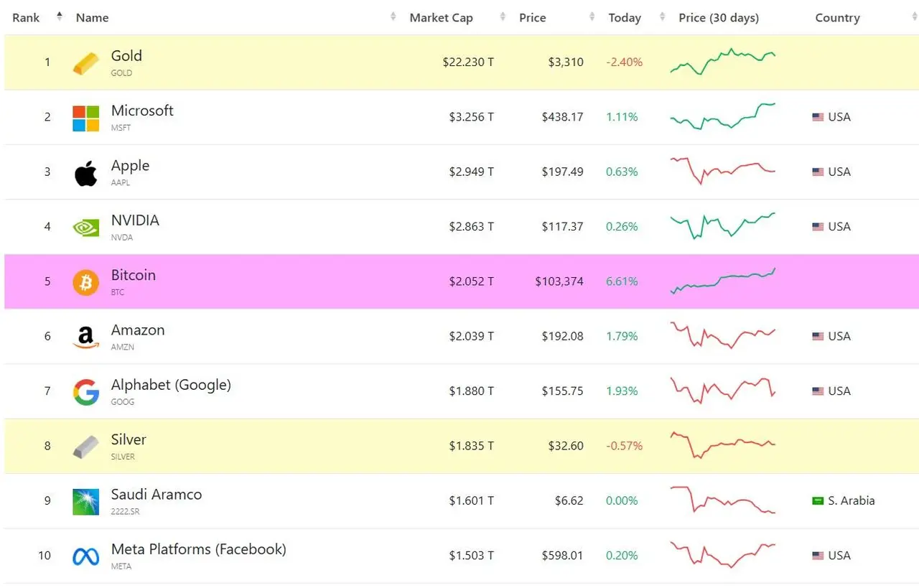Image resolution: width=919 pixels, height=588 pixels.
Task: Click Microsoft market cap $3.256 T
Action: point(472,117)
